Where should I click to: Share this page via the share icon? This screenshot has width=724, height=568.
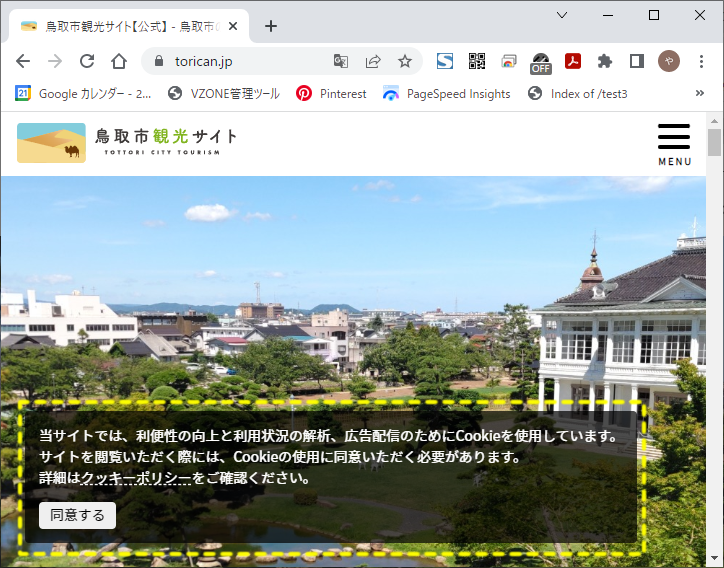point(373,61)
